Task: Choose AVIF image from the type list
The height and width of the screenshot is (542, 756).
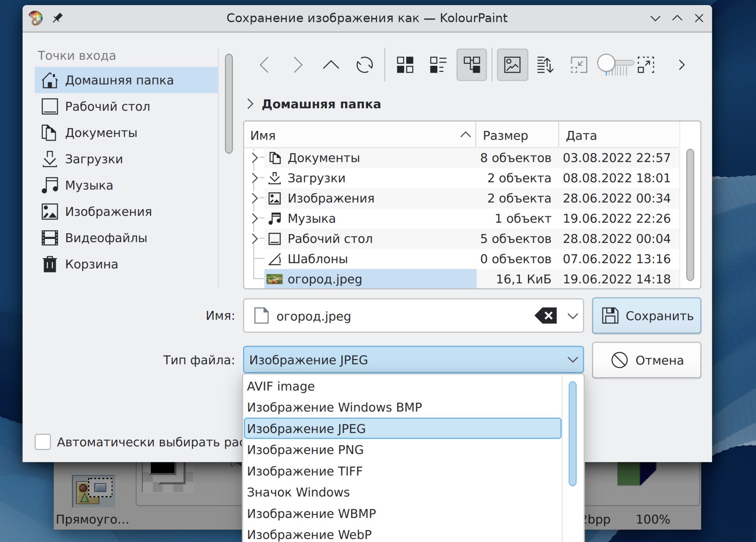Action: (403, 386)
